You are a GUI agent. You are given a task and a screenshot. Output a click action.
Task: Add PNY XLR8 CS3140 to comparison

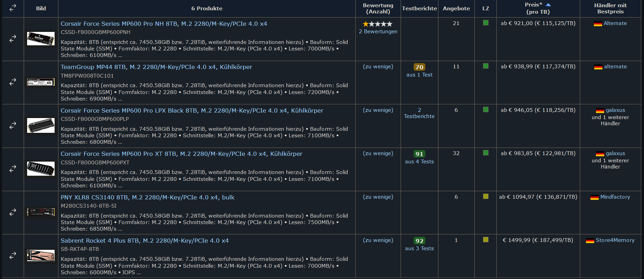click(13, 212)
